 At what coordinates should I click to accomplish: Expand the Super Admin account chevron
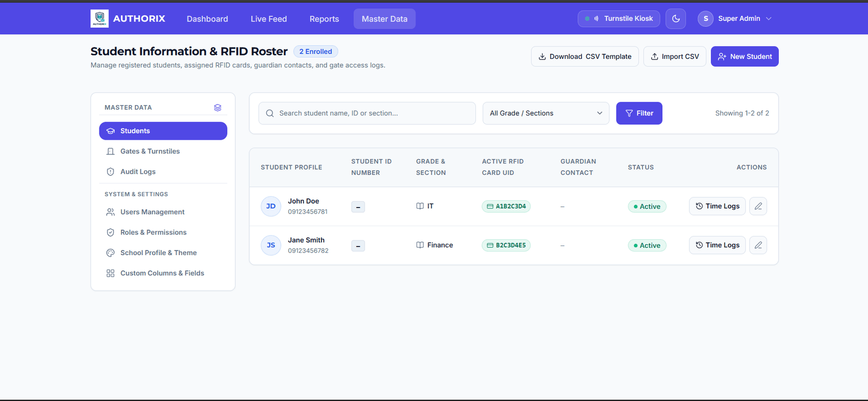[x=769, y=19]
